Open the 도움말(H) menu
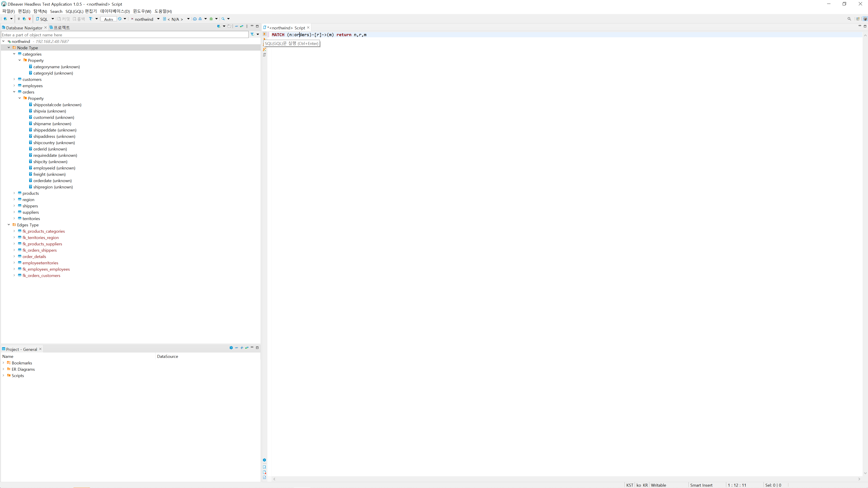The height and width of the screenshot is (488, 868). (163, 11)
